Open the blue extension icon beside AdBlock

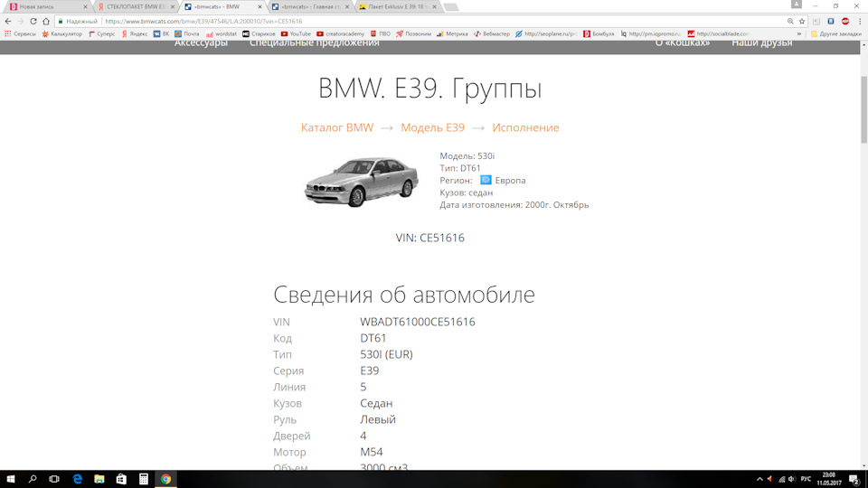pyautogui.click(x=831, y=21)
